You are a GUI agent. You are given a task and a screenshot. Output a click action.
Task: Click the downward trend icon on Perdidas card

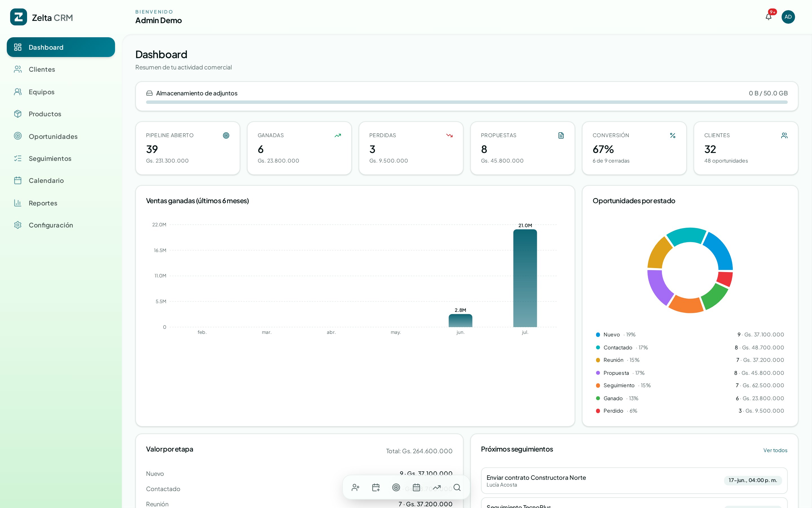tap(449, 135)
